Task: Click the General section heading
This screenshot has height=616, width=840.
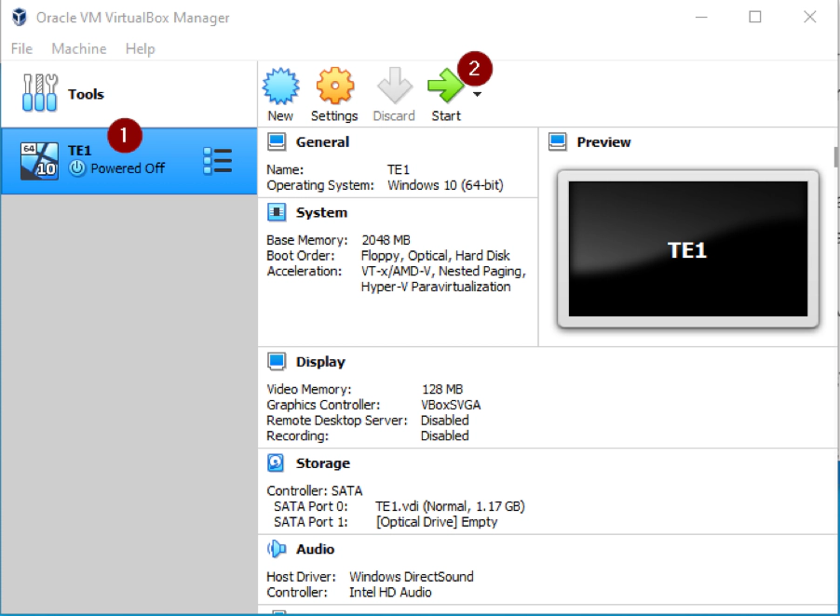Action: click(322, 142)
